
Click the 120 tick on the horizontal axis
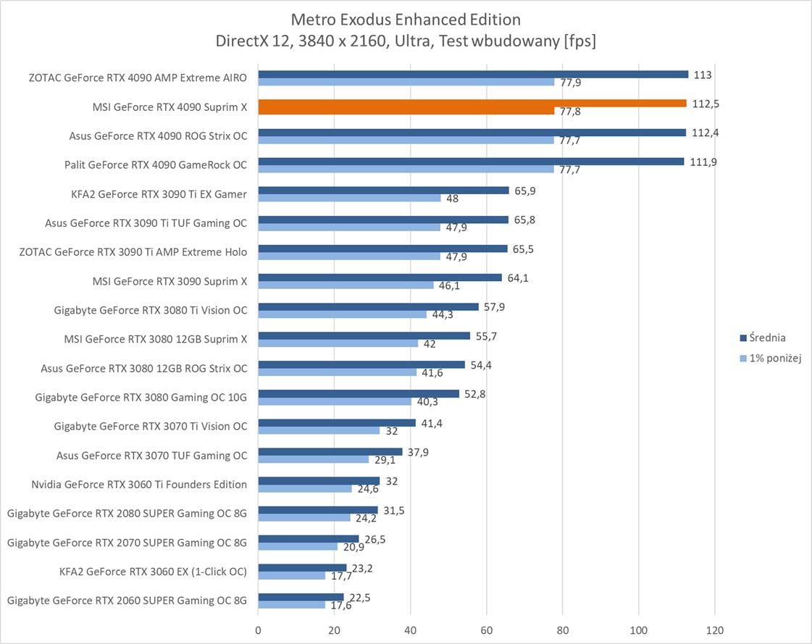[714, 629]
